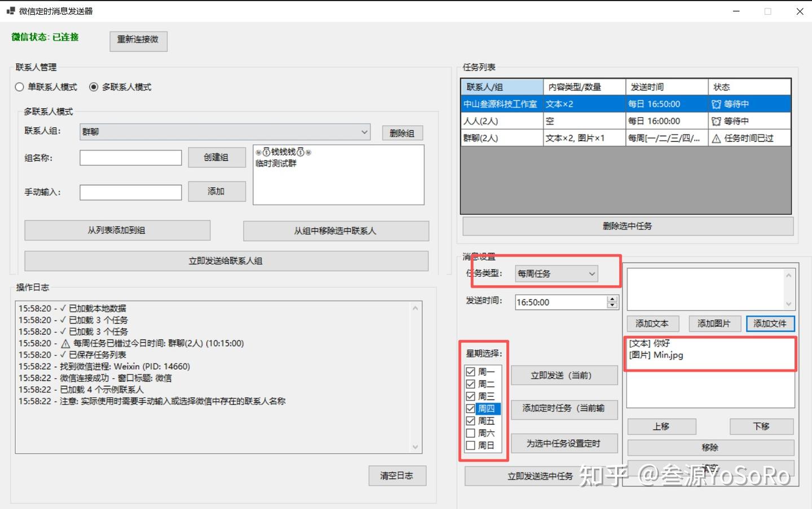Select 中山叁源科技工作室 task row
The height and width of the screenshot is (509, 812).
point(625,104)
